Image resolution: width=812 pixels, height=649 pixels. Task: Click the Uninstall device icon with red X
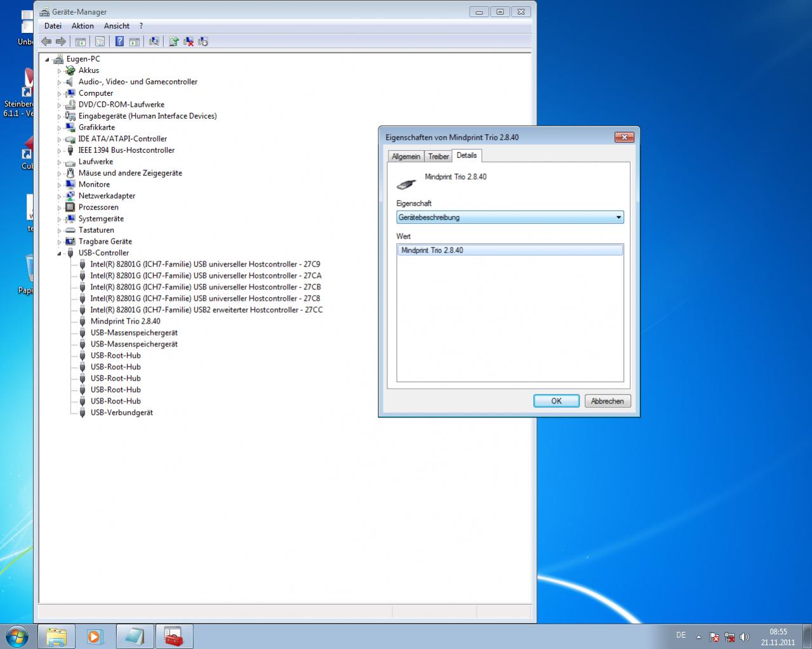click(x=189, y=42)
